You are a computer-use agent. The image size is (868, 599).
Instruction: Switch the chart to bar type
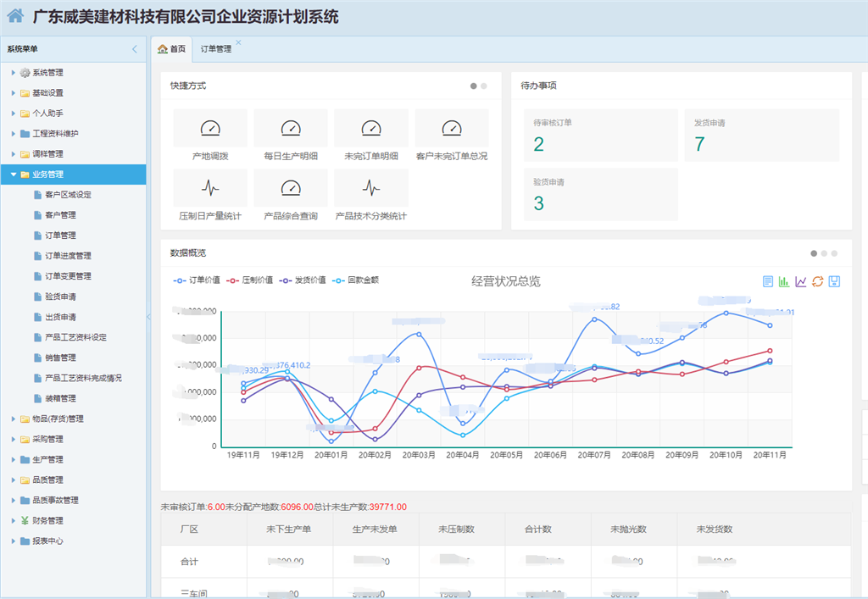point(784,281)
